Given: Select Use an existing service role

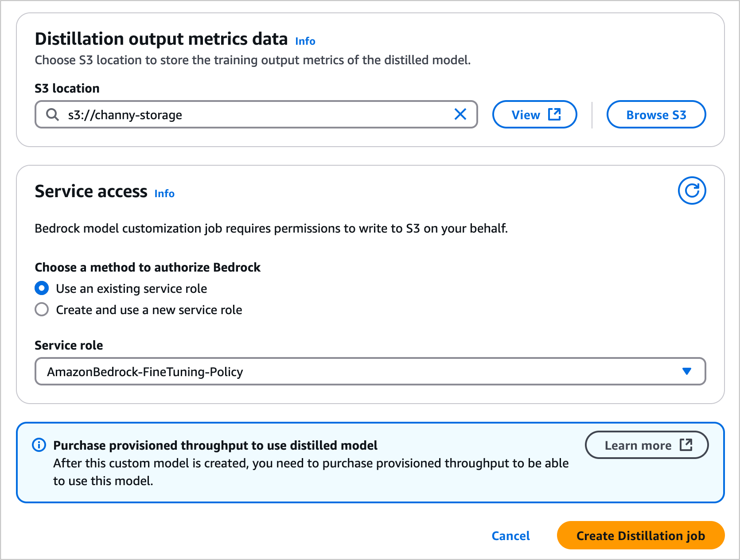Looking at the screenshot, I should pyautogui.click(x=42, y=288).
